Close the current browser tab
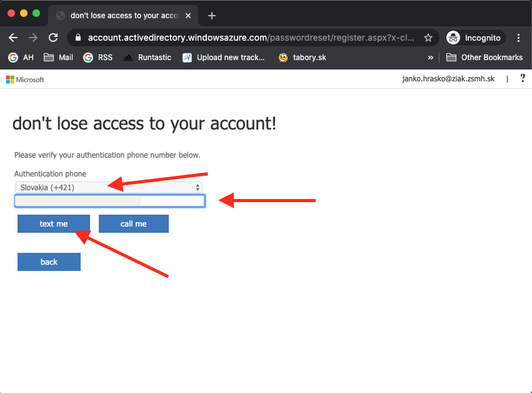 coord(188,16)
